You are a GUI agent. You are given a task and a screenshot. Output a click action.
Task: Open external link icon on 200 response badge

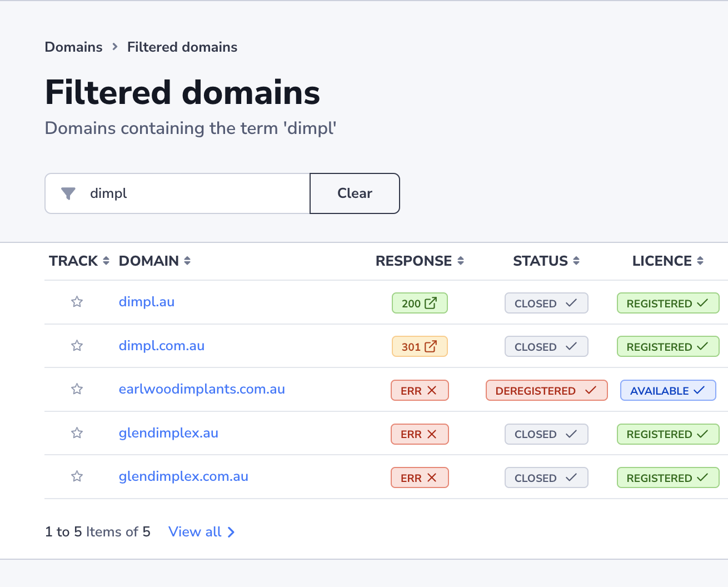pyautogui.click(x=431, y=303)
